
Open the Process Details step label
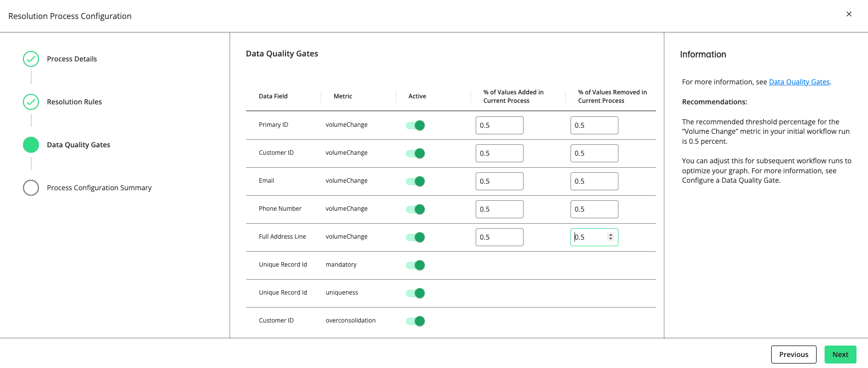coord(72,59)
